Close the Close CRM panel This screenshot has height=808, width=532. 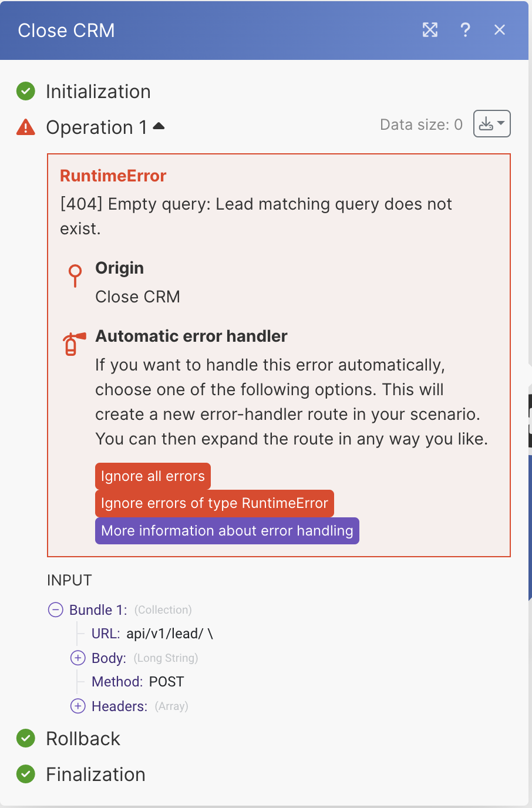point(500,30)
